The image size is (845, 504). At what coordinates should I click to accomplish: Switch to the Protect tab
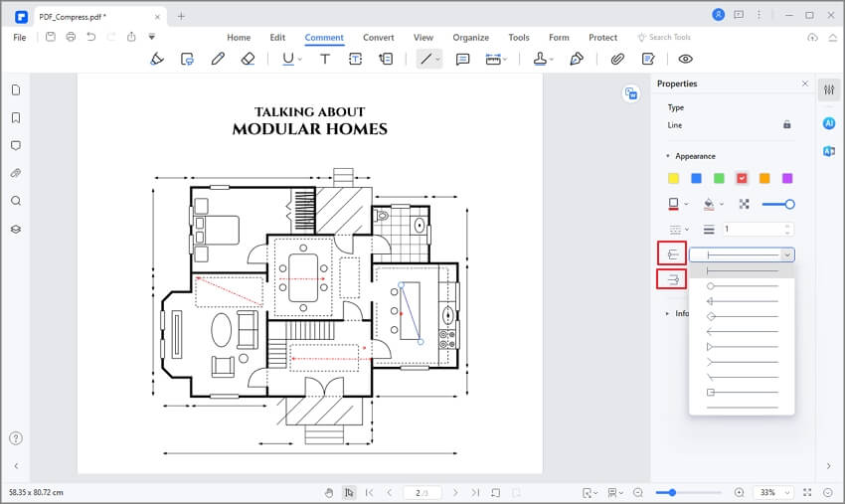click(602, 37)
